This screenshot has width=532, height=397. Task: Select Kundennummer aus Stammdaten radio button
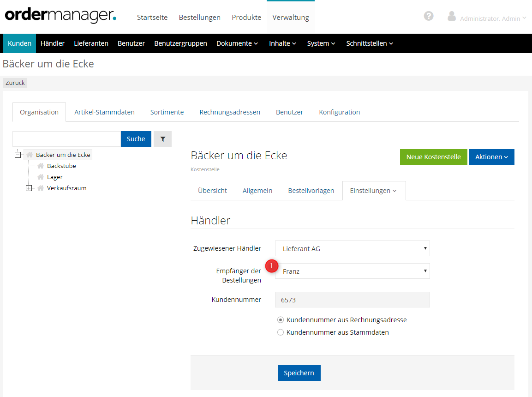(x=281, y=332)
